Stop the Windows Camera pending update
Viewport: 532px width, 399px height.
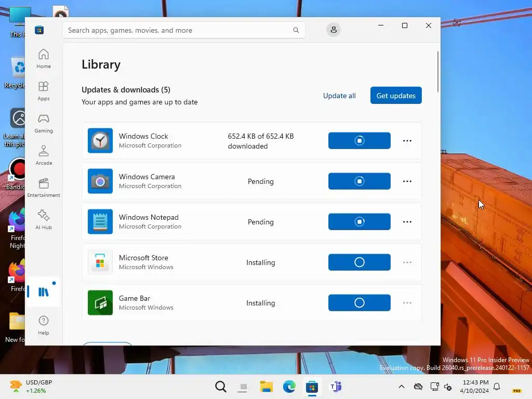[360, 181]
